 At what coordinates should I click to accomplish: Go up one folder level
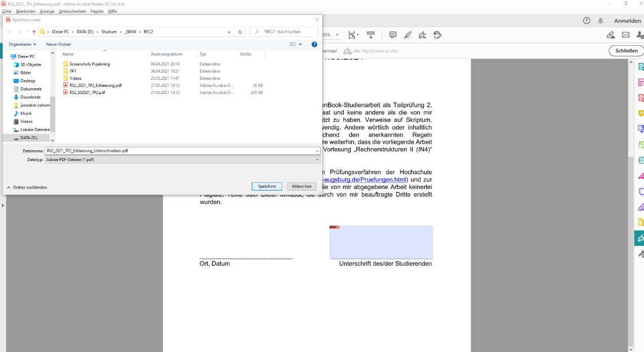pyautogui.click(x=34, y=32)
